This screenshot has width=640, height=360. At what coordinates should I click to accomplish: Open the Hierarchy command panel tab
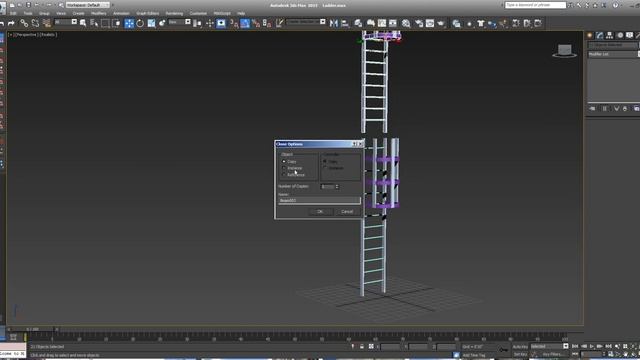[x=610, y=36]
